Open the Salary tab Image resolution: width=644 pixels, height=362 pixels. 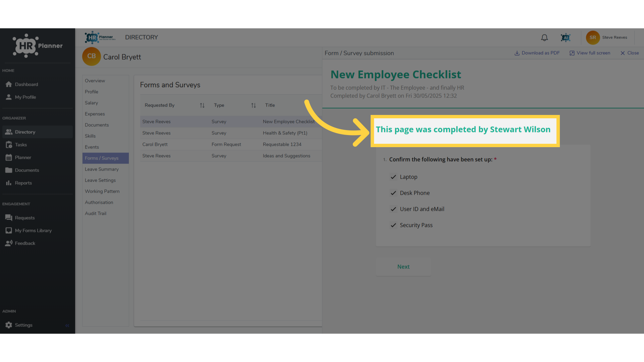[105, 103]
